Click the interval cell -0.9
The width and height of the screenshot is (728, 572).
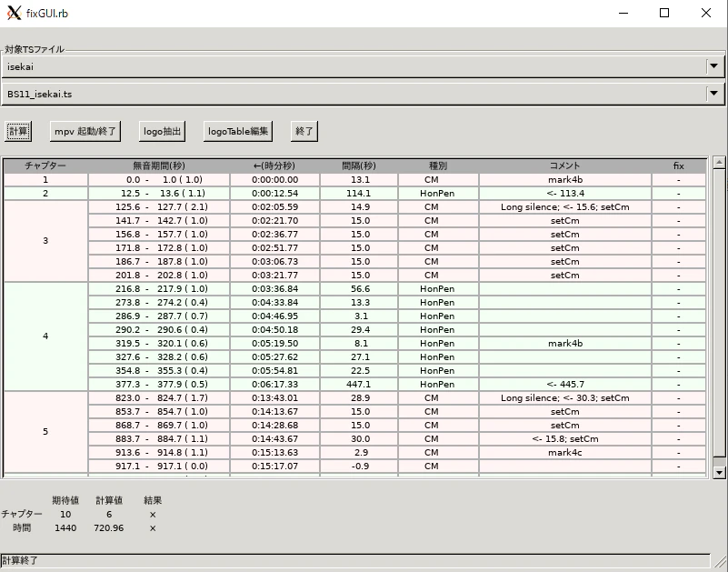(358, 466)
